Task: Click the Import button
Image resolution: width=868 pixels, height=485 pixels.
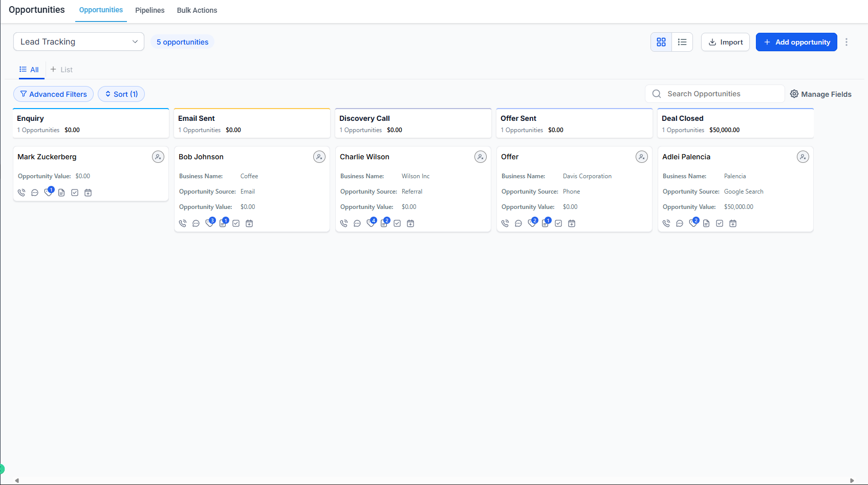Action: (x=725, y=42)
